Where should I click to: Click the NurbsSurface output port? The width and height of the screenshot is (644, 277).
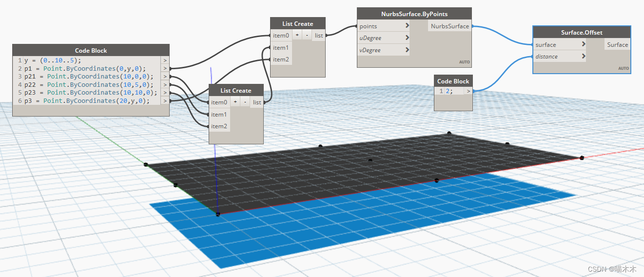pyautogui.click(x=450, y=26)
